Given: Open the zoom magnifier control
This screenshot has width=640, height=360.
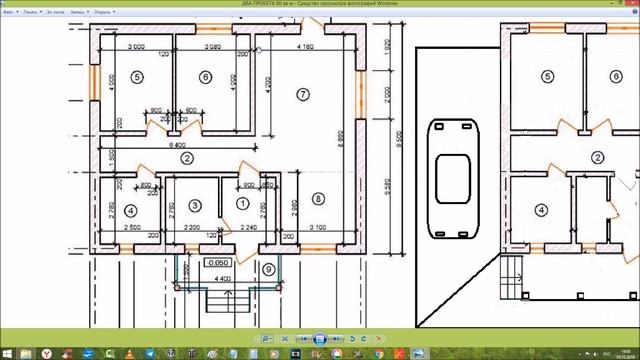Looking at the screenshot, I should click(267, 339).
